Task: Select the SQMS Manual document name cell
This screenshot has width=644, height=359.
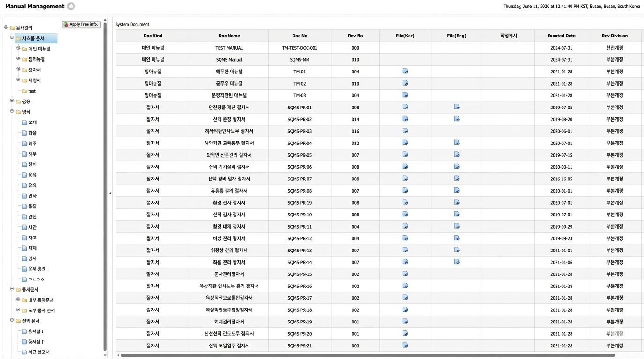Action: coord(229,60)
